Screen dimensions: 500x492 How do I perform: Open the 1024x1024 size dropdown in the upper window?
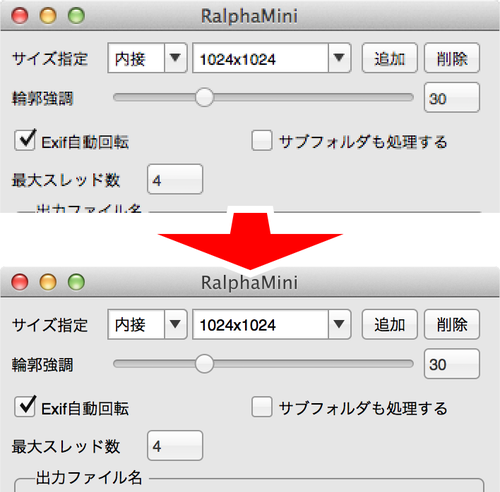272,58
